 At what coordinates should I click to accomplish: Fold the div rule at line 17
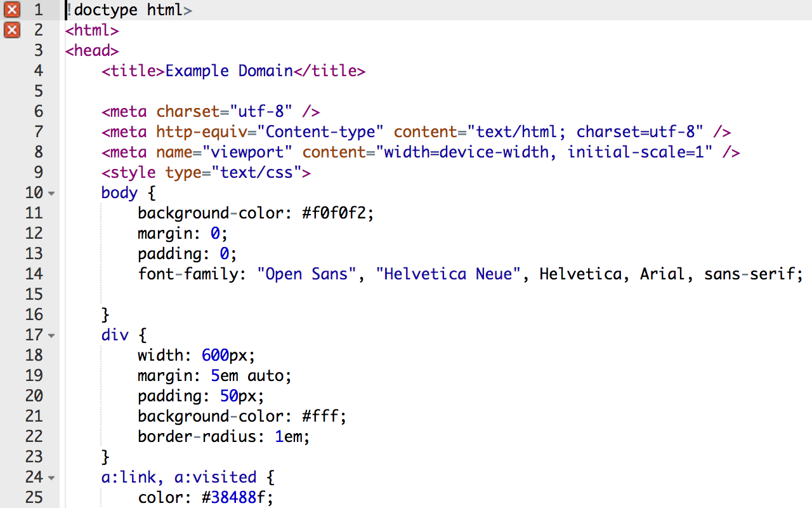pos(51,335)
